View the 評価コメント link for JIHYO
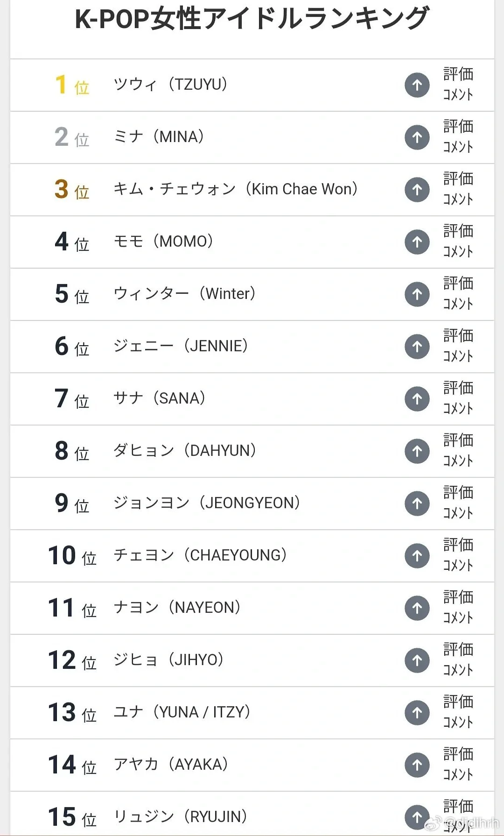The width and height of the screenshot is (504, 836). [x=458, y=660]
